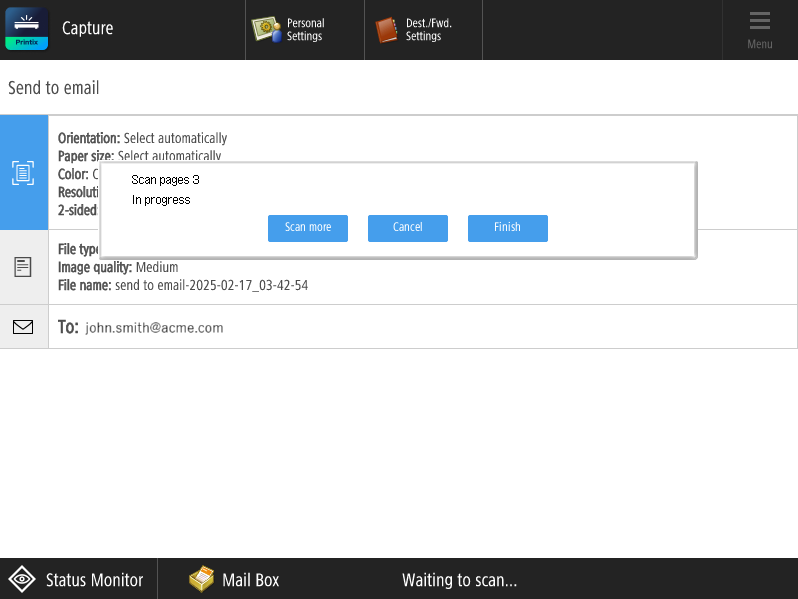Cancel the scan in progress
The width and height of the screenshot is (798, 599).
407,228
